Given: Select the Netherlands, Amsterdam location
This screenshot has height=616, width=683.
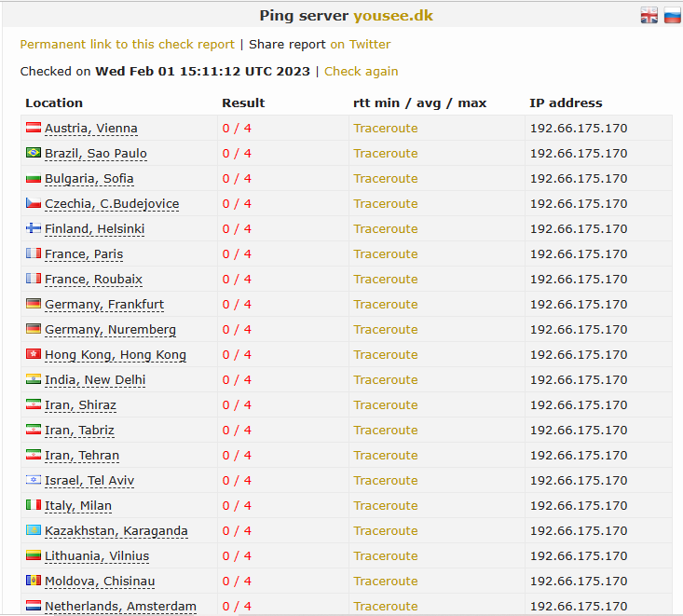Looking at the screenshot, I should coord(120,607).
